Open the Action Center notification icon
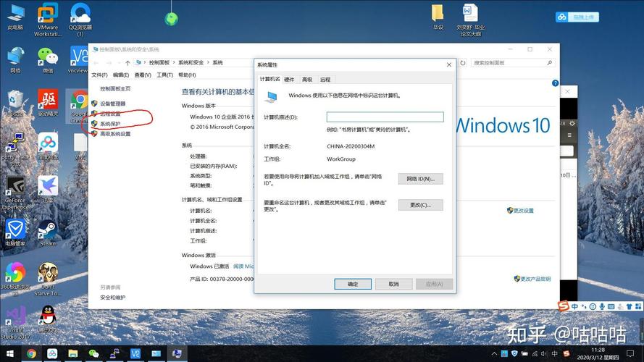The height and width of the screenshot is (362, 644). (x=630, y=353)
